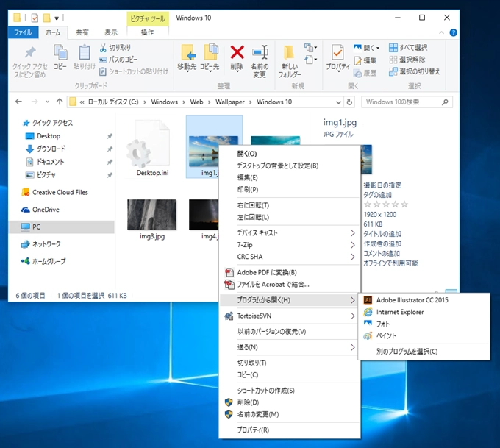This screenshot has width=500, height=448.
Task: Click the Pin to Quick Access icon
Action: tap(30, 52)
